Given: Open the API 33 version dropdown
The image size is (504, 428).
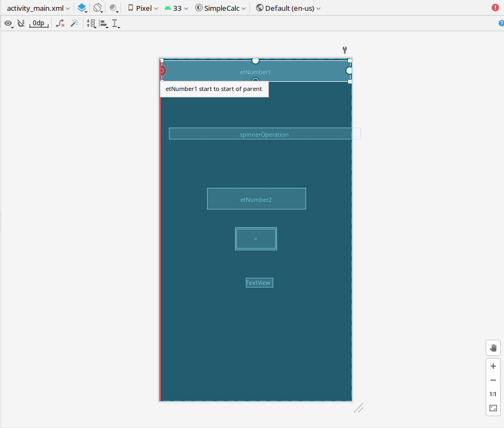Looking at the screenshot, I should [176, 8].
